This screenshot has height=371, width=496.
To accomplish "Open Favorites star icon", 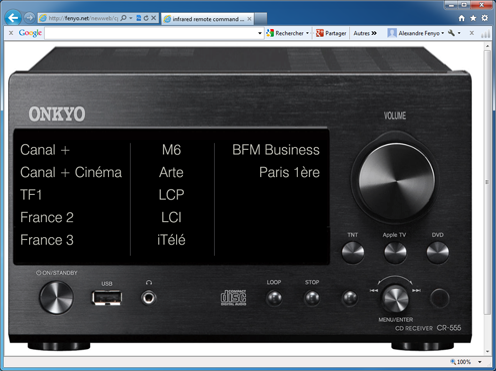I will [x=473, y=18].
